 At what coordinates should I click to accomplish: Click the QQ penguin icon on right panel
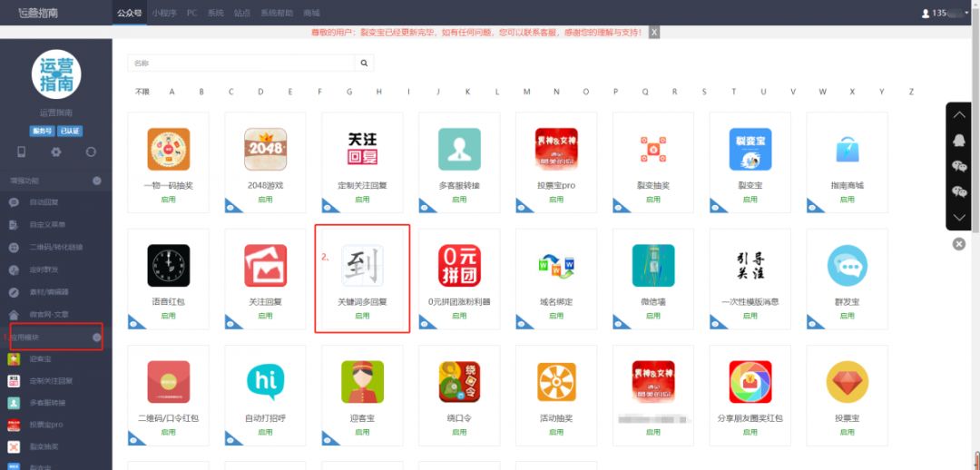(x=959, y=141)
